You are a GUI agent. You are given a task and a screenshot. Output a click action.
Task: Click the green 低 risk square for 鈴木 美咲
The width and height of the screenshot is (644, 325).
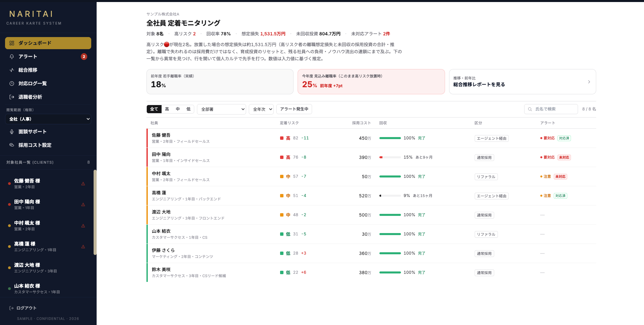click(x=282, y=272)
